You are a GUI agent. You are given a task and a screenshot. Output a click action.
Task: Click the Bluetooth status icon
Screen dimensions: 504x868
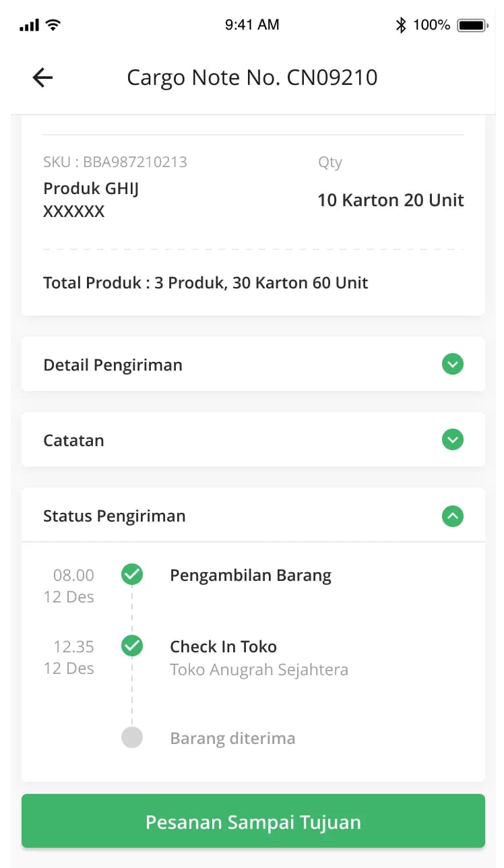(401, 25)
